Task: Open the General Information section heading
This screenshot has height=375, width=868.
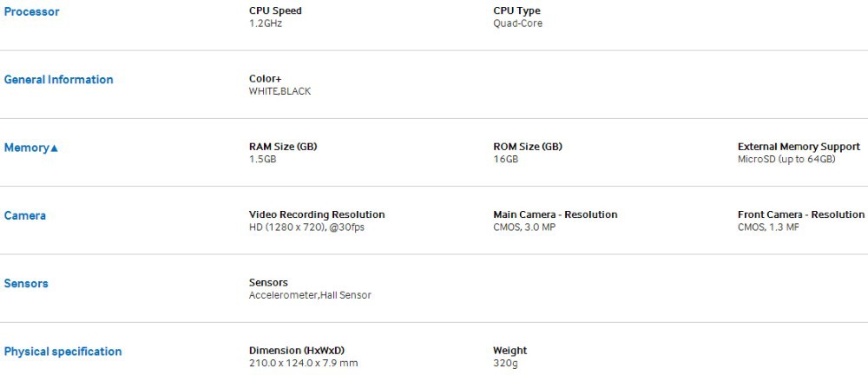Action: coord(58,80)
